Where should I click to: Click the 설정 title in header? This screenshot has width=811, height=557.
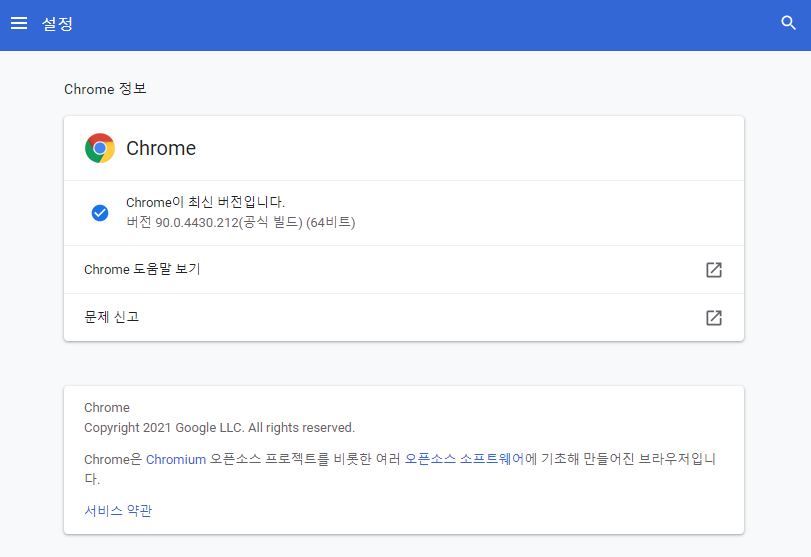pos(57,24)
